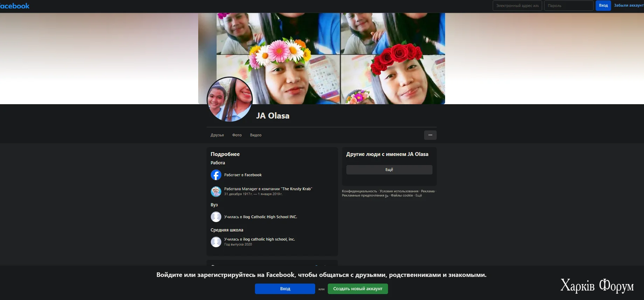Switch to the Фото tab
The width and height of the screenshot is (644, 300).
(237, 135)
